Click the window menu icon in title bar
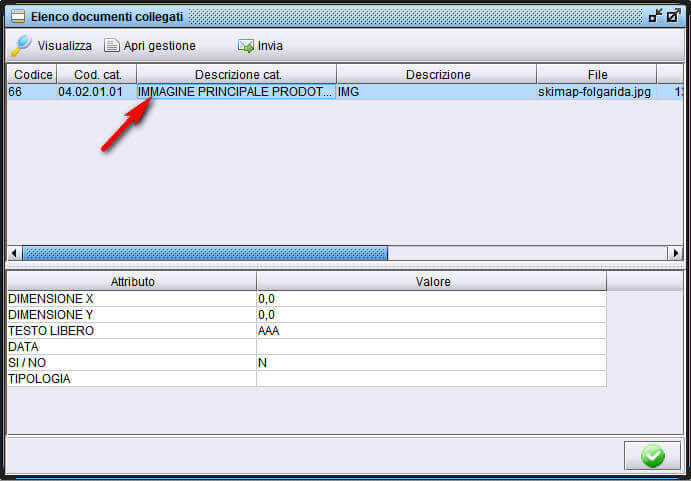The height and width of the screenshot is (481, 691). click(x=18, y=17)
